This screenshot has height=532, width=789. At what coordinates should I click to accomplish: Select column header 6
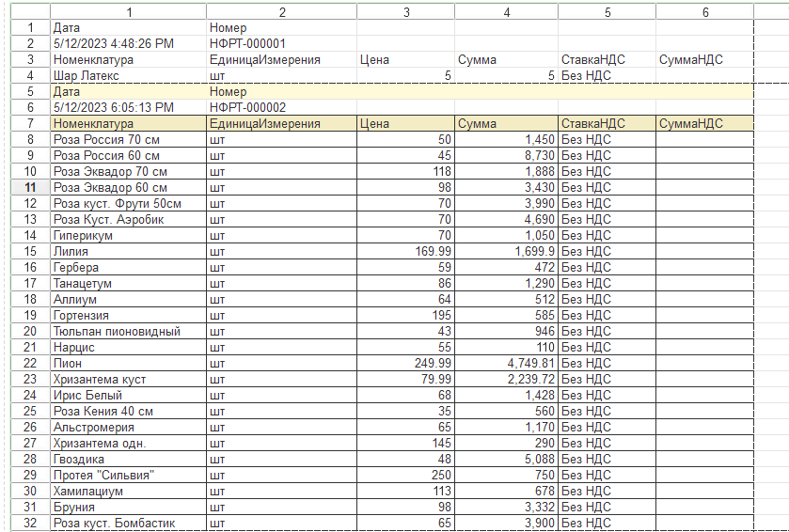(x=705, y=12)
